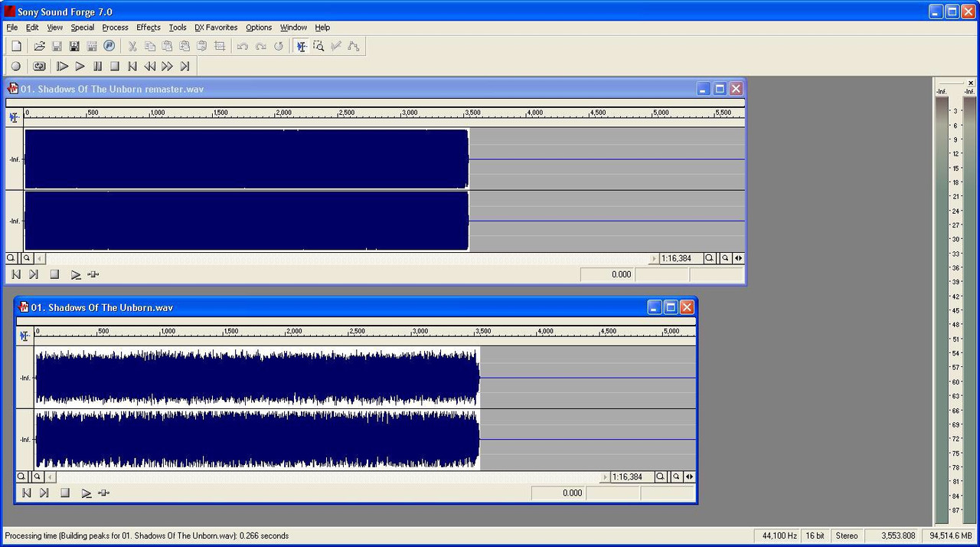Click the Trim/Crop icon

(x=220, y=46)
